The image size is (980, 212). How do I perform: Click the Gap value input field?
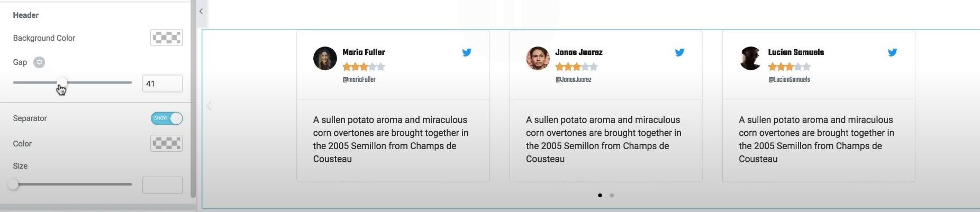(x=162, y=84)
